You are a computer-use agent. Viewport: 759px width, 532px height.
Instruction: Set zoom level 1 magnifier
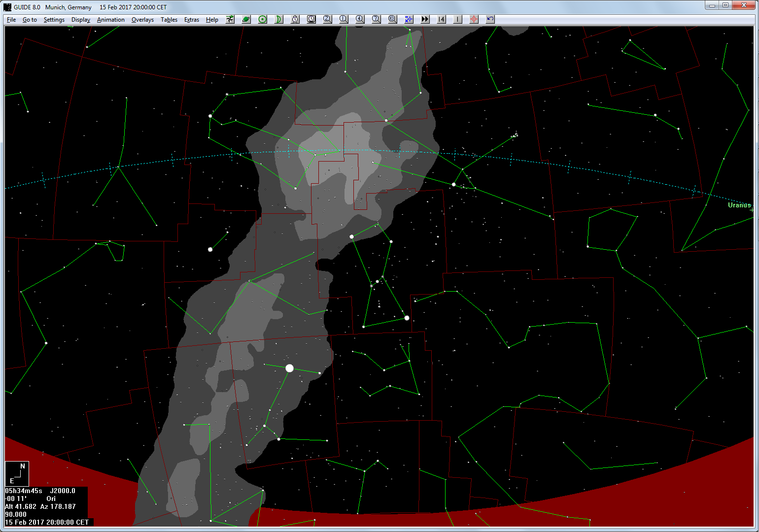(x=344, y=19)
